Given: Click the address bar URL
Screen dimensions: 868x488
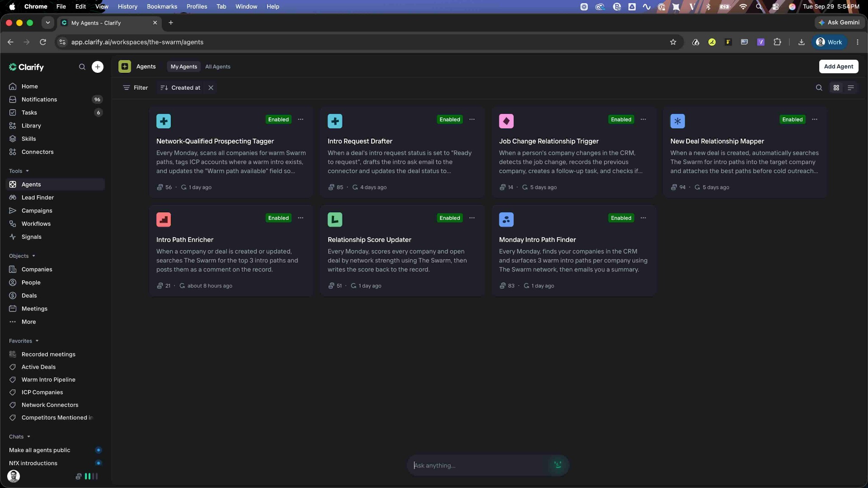Looking at the screenshot, I should pyautogui.click(x=137, y=42).
